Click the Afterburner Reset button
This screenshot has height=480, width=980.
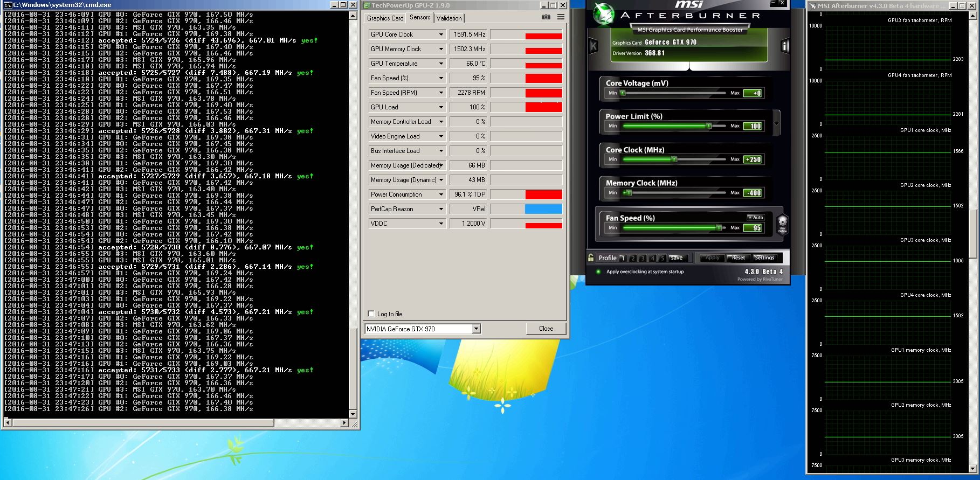(x=738, y=258)
